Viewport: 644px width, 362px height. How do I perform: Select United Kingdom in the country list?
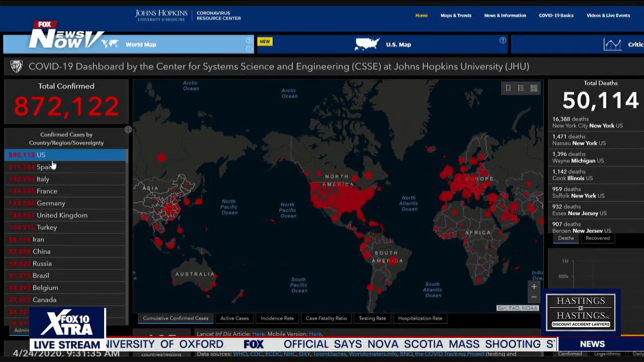click(65, 215)
